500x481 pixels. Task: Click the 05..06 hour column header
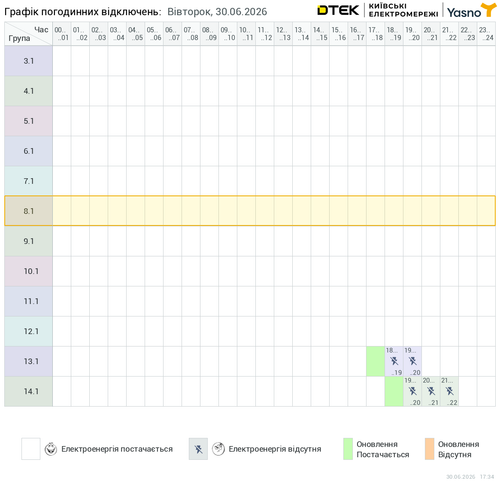coord(154,34)
